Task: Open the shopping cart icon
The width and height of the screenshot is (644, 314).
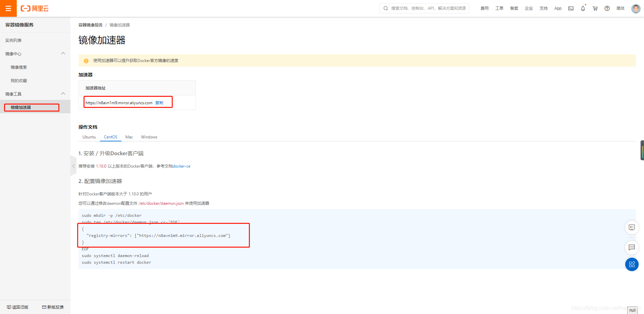Action: [x=595, y=8]
